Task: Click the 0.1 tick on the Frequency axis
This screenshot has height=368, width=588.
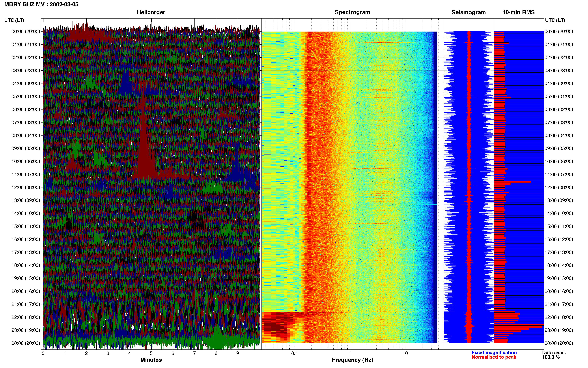Action: (295, 353)
